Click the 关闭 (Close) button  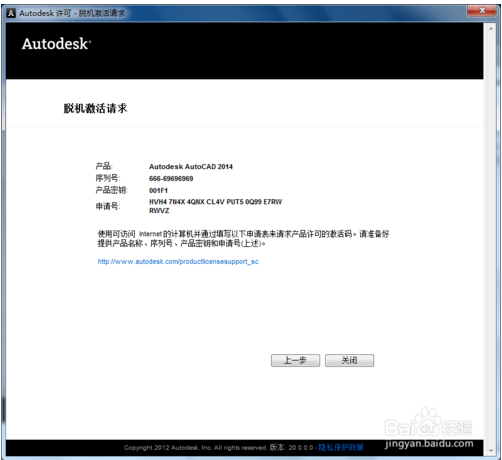pyautogui.click(x=349, y=360)
